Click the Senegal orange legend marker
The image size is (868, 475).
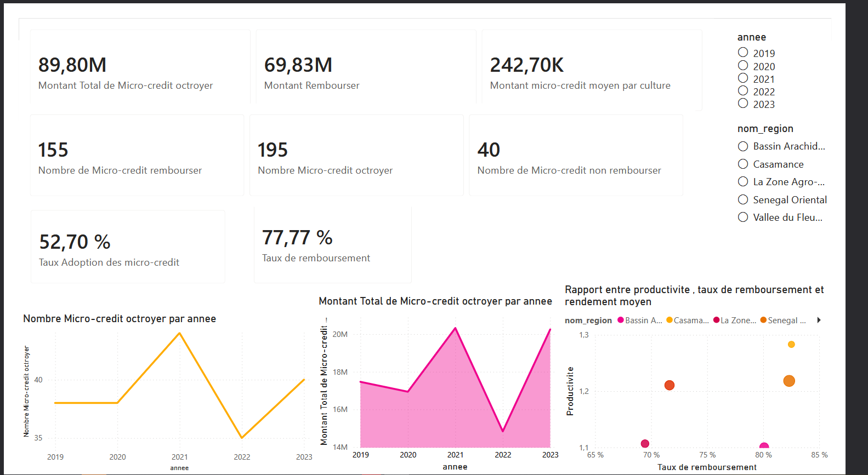pos(763,320)
